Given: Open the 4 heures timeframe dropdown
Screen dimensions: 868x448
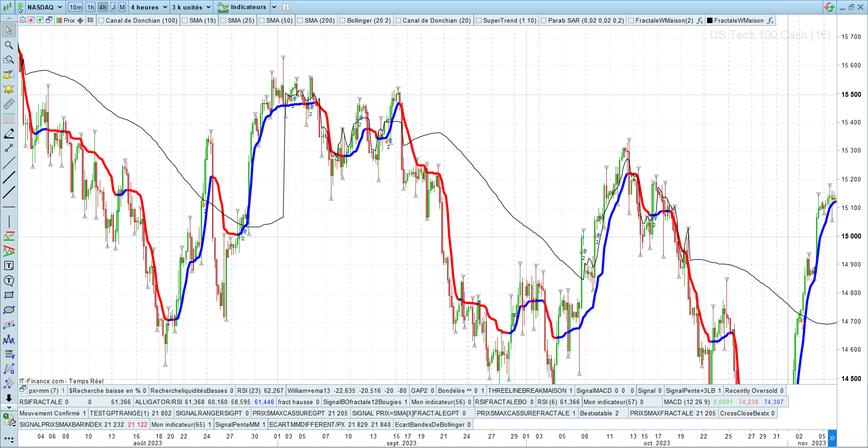Looking at the screenshot, I should pos(165,7).
